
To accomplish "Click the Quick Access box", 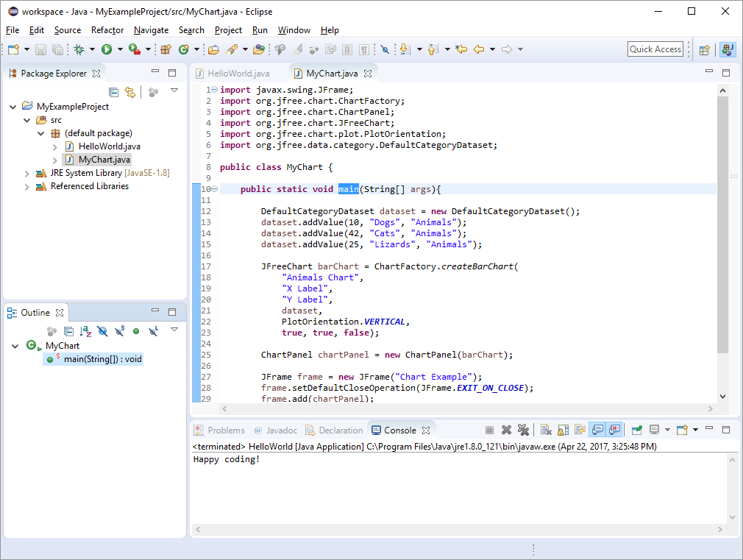I will point(655,49).
